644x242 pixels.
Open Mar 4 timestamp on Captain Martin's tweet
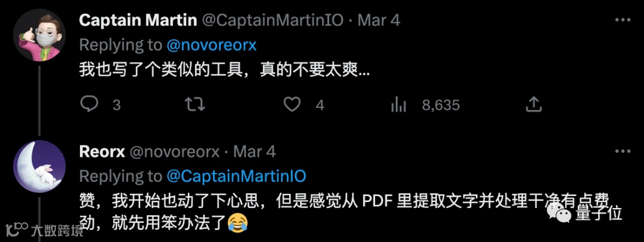point(379,20)
